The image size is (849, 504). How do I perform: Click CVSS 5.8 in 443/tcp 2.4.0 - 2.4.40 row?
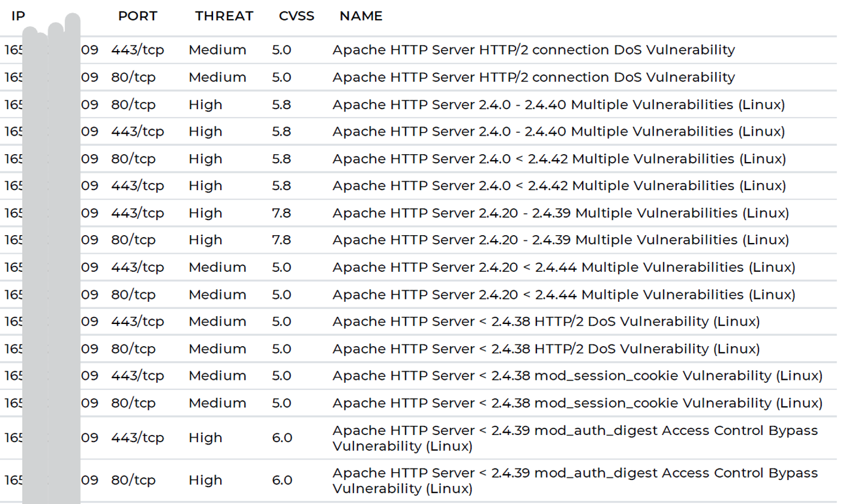282,132
